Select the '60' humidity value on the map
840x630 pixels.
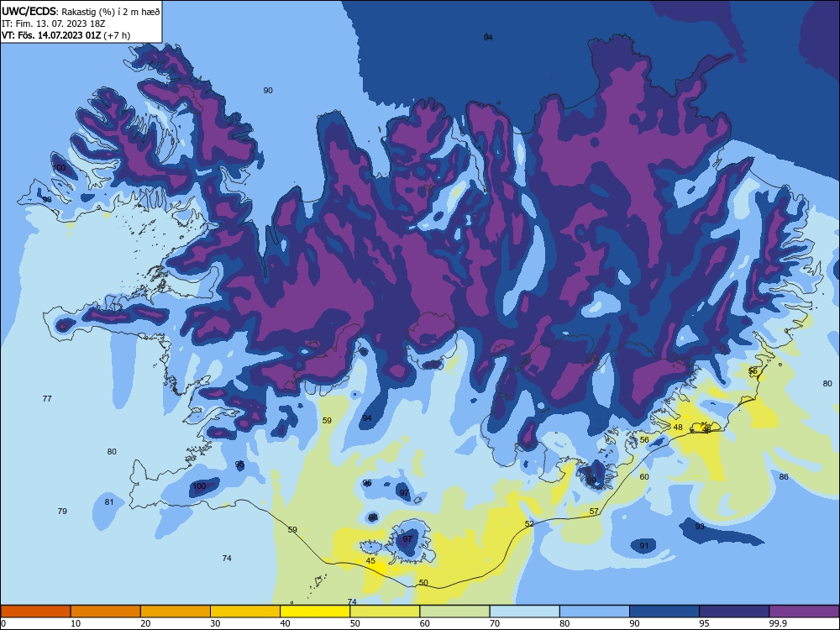[x=644, y=477]
